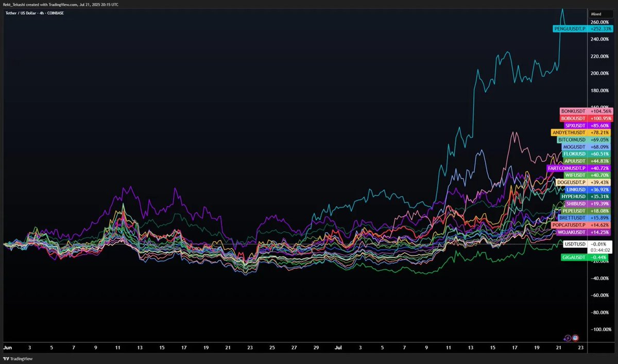Image resolution: width=618 pixels, height=364 pixels.
Task: Click the 240.00% price scale label
Action: 600,39
